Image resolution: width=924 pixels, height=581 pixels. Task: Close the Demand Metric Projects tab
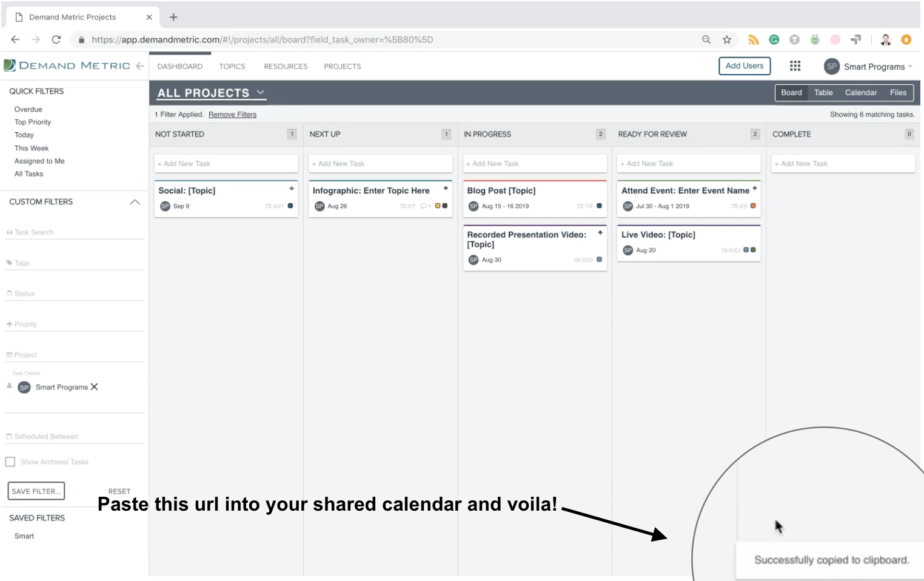click(x=149, y=17)
